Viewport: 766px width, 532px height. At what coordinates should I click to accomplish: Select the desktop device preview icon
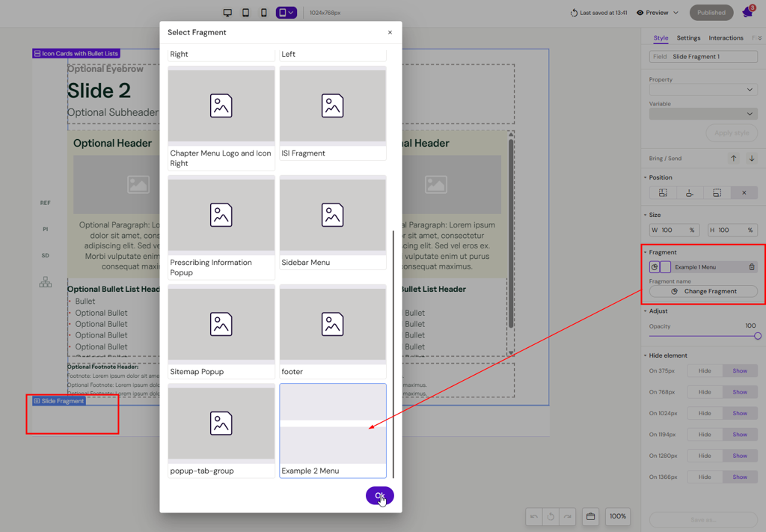pos(227,13)
